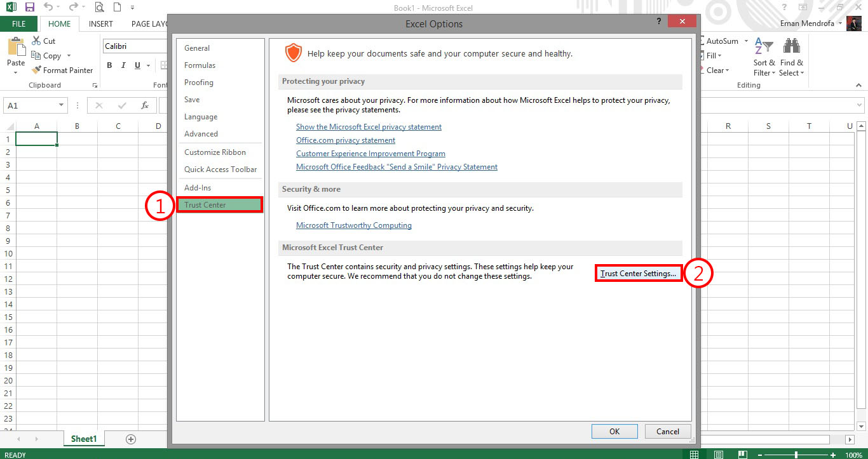The width and height of the screenshot is (868, 459).
Task: Click Cancel in Excel Options dialog
Action: click(x=668, y=431)
